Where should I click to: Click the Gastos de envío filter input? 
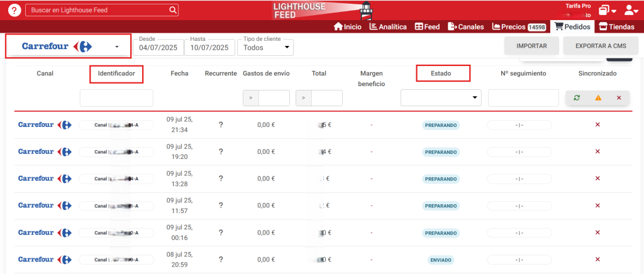pyautogui.click(x=274, y=98)
